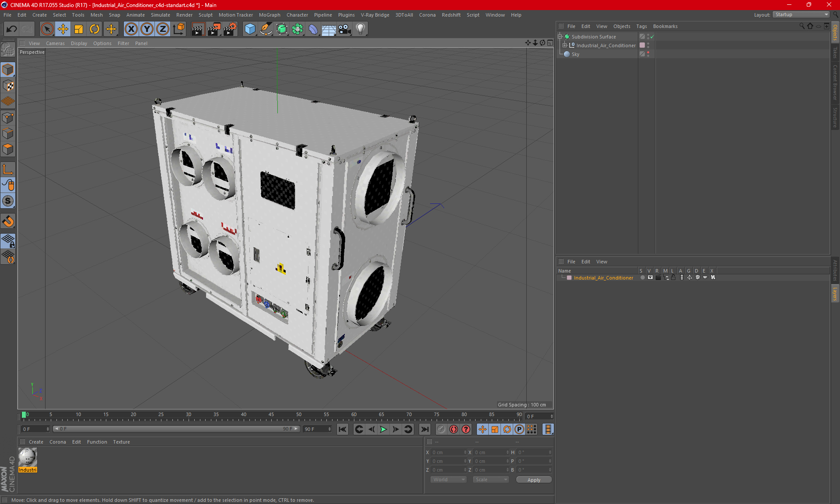Viewport: 840px width, 504px height.
Task: Activate the Rotate tool
Action: tap(94, 29)
